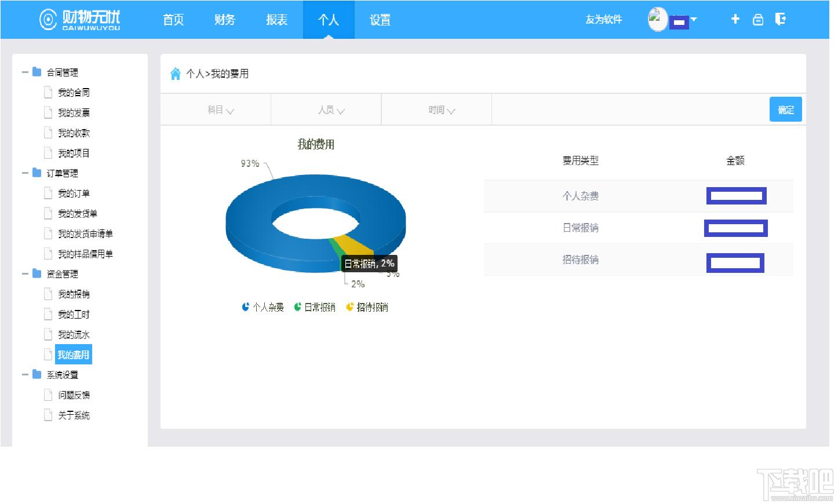Click the document icon beside 我的合同
This screenshot has width=838, height=504.
(x=49, y=92)
